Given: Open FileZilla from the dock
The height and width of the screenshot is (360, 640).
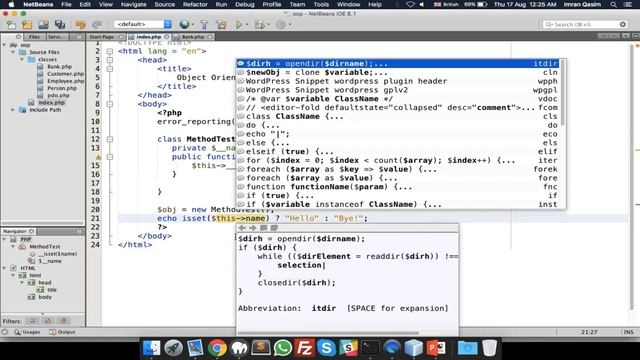Looking at the screenshot, I should point(304,348).
